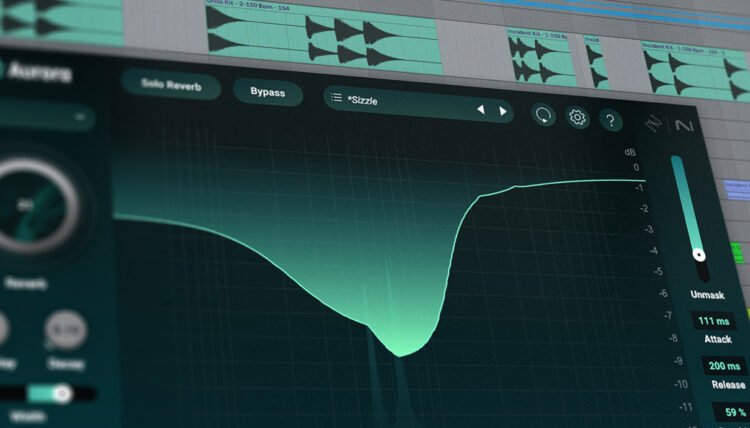Click the Decay knob
This screenshot has width=750, height=428.
[x=65, y=329]
